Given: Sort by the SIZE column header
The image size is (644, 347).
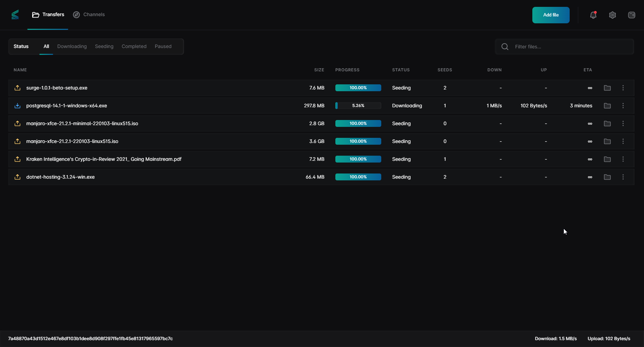Looking at the screenshot, I should [x=319, y=70].
